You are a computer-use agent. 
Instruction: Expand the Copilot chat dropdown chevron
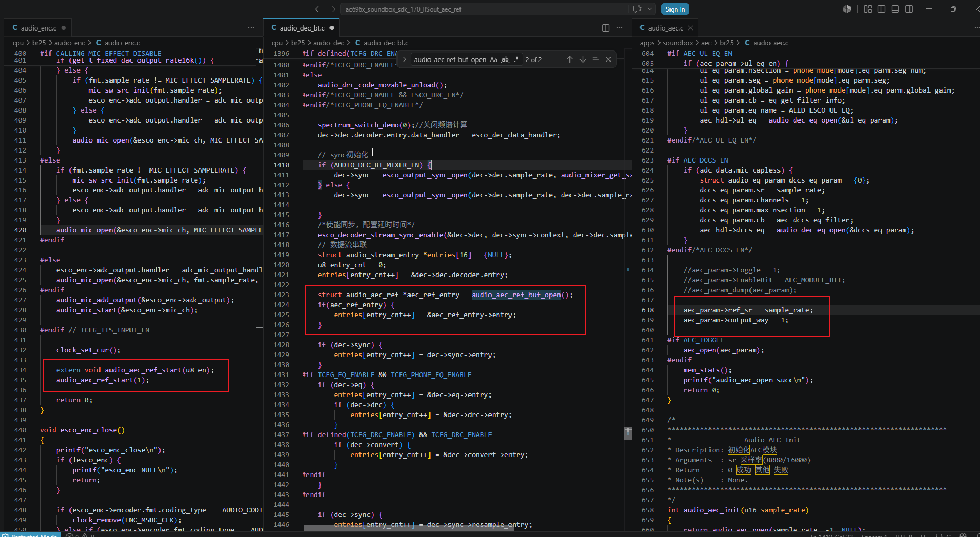point(649,9)
